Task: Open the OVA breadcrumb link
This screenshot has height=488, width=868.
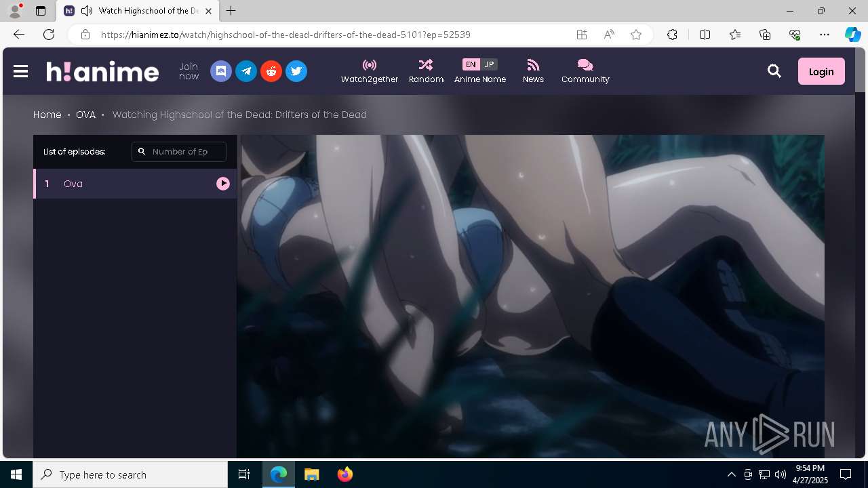Action: (x=85, y=115)
